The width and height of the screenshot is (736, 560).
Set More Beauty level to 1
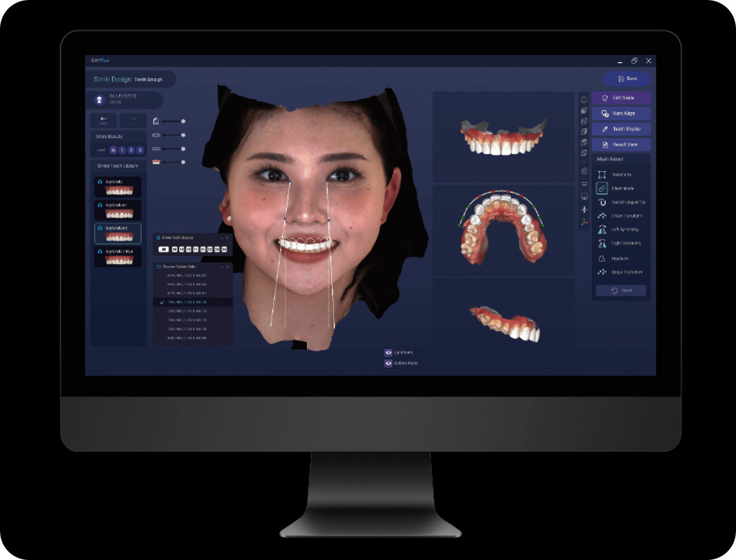[x=122, y=150]
